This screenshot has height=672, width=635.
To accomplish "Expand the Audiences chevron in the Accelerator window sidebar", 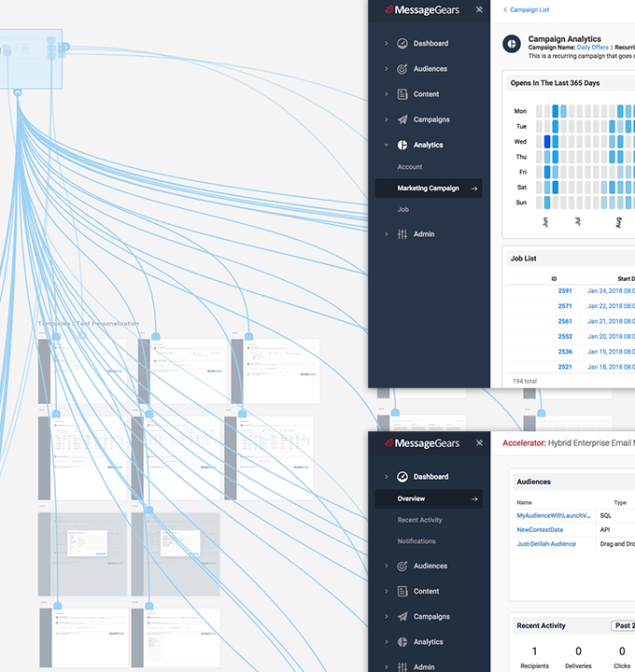I will pyautogui.click(x=386, y=567).
